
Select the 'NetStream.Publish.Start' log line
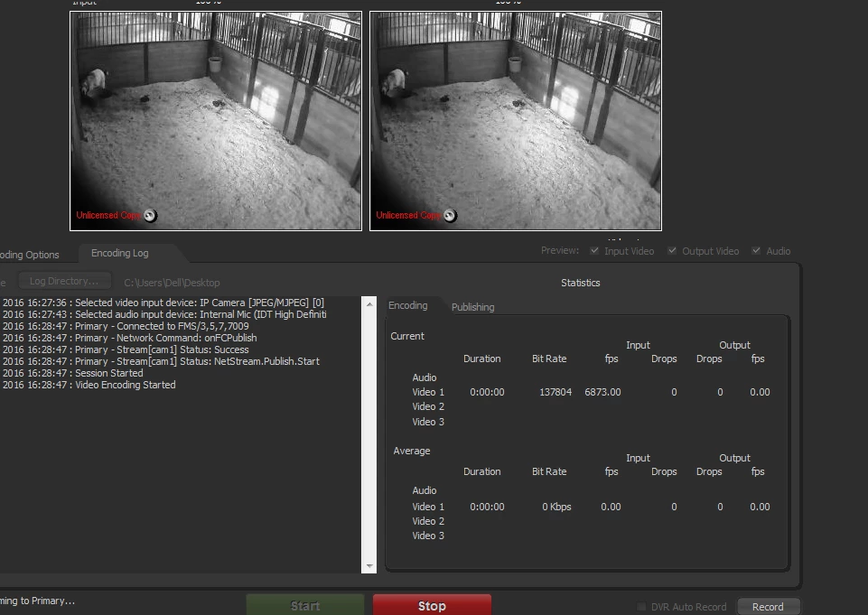click(x=161, y=361)
